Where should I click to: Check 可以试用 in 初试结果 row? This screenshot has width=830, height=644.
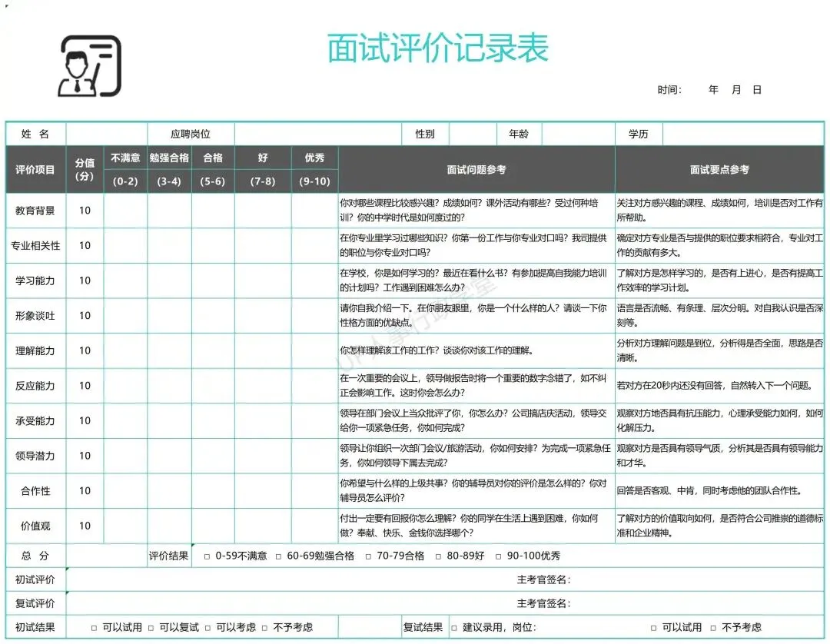(95, 628)
